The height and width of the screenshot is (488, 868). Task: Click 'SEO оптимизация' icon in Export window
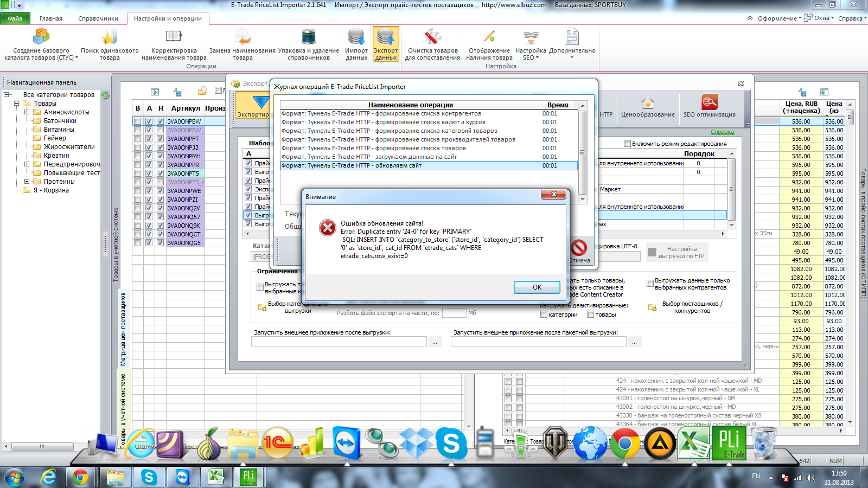710,107
